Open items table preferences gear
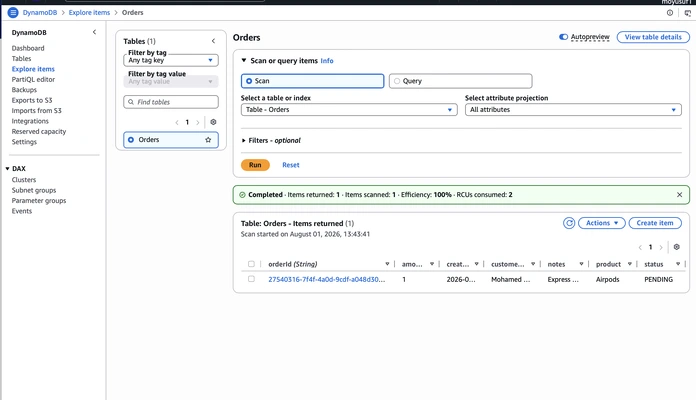Viewport: 696px width, 400px height. pos(676,247)
